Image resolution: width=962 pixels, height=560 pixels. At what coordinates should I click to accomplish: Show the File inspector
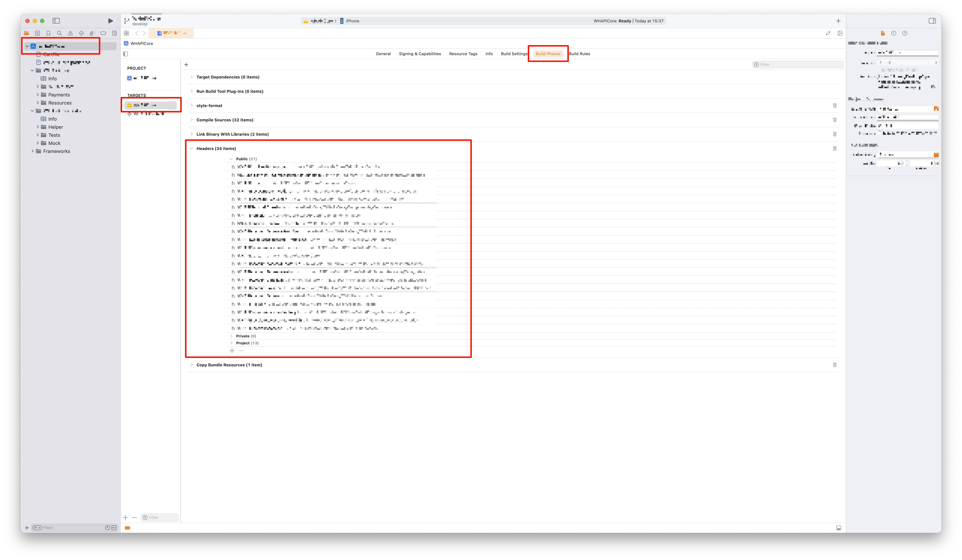[883, 33]
